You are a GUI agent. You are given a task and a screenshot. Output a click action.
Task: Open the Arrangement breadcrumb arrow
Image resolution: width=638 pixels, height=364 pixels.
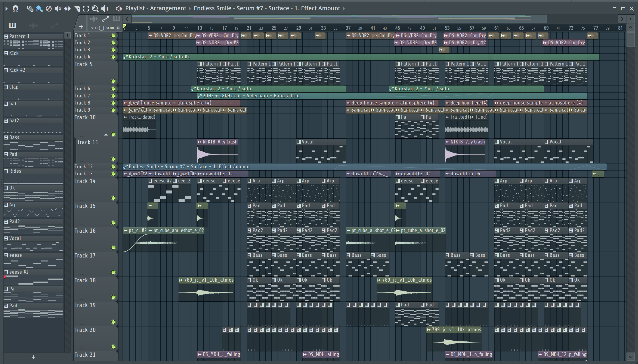point(190,8)
